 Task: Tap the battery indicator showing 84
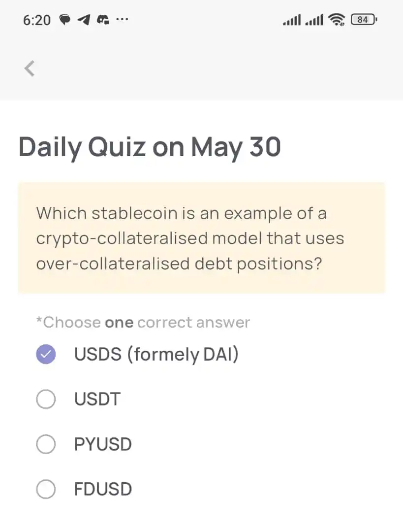click(364, 20)
